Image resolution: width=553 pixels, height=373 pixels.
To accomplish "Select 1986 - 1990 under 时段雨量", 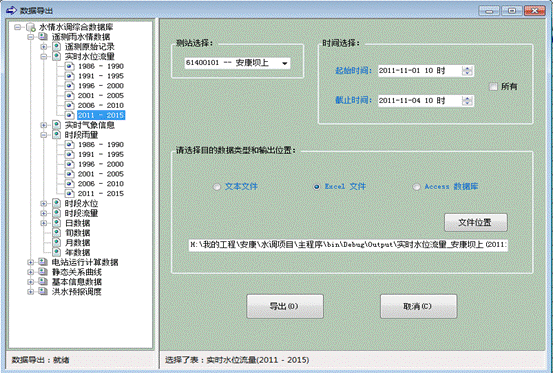I will coord(101,145).
